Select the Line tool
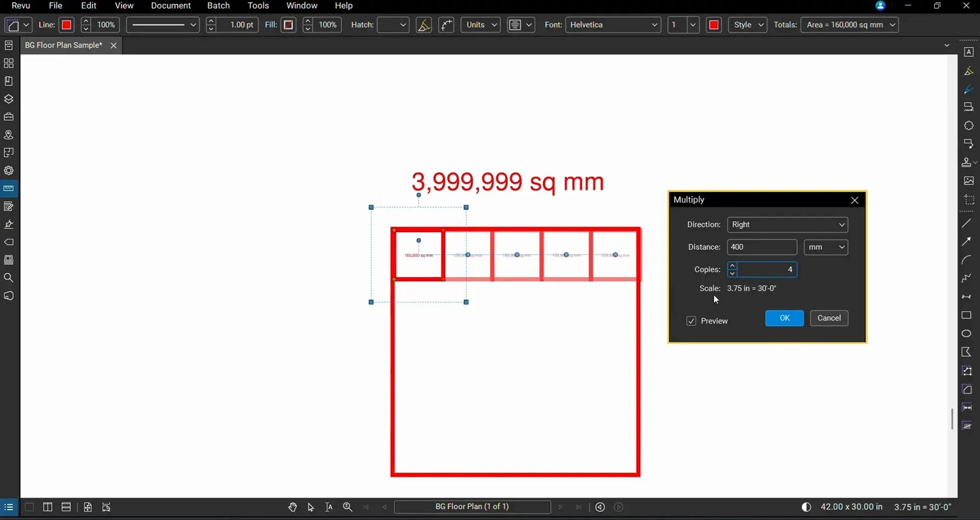980x520 pixels. tap(966, 223)
